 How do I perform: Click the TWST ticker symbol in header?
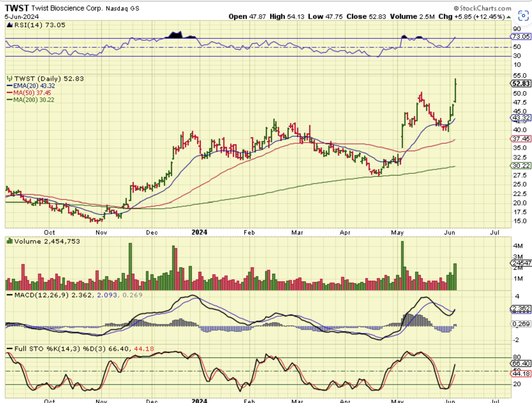[x=17, y=8]
